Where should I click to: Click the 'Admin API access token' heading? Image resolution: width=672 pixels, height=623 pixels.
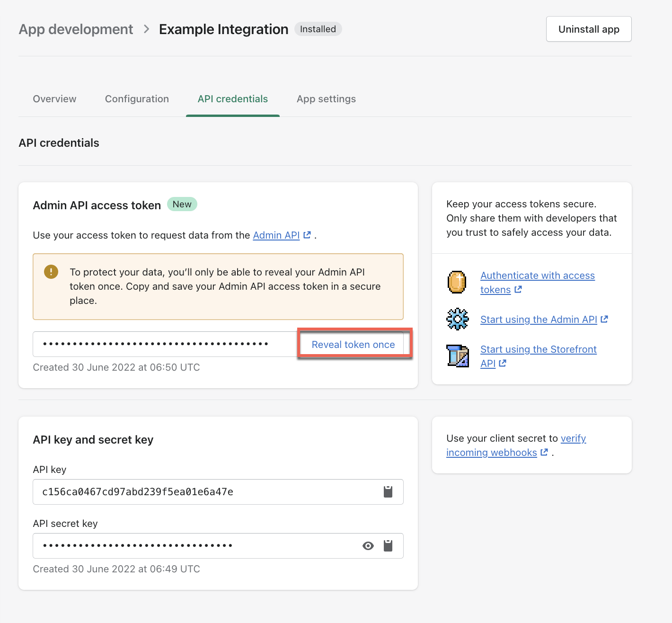coord(97,205)
